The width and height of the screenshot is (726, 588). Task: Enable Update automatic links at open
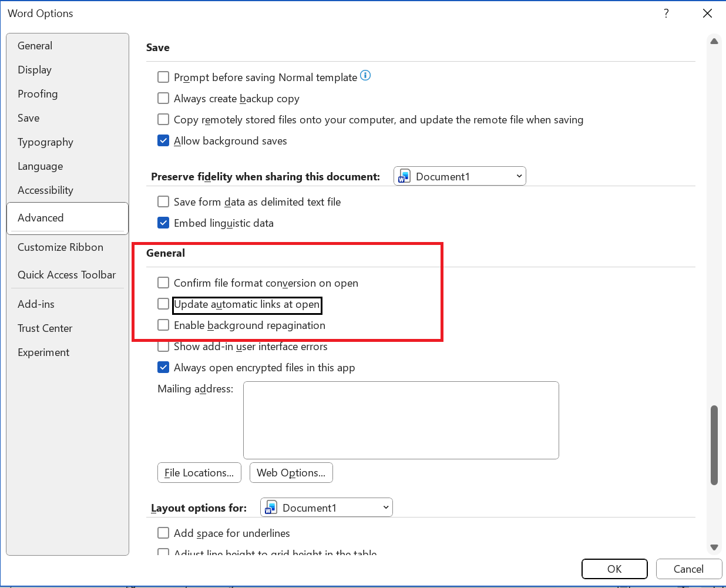click(x=163, y=304)
